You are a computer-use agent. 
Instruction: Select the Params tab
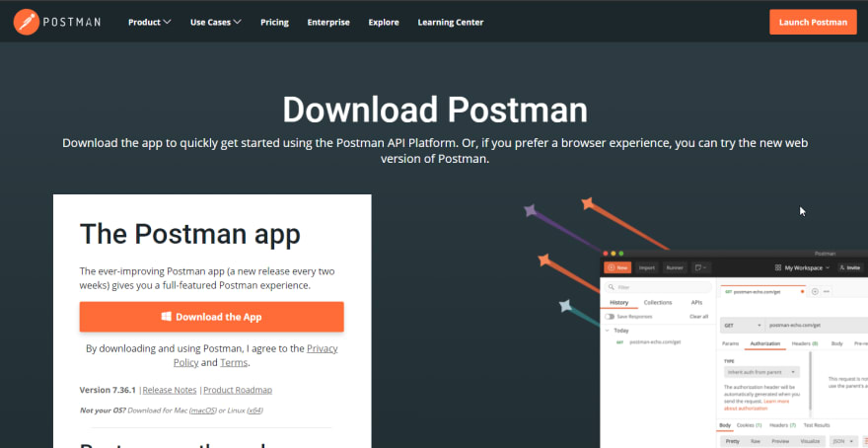click(x=730, y=343)
